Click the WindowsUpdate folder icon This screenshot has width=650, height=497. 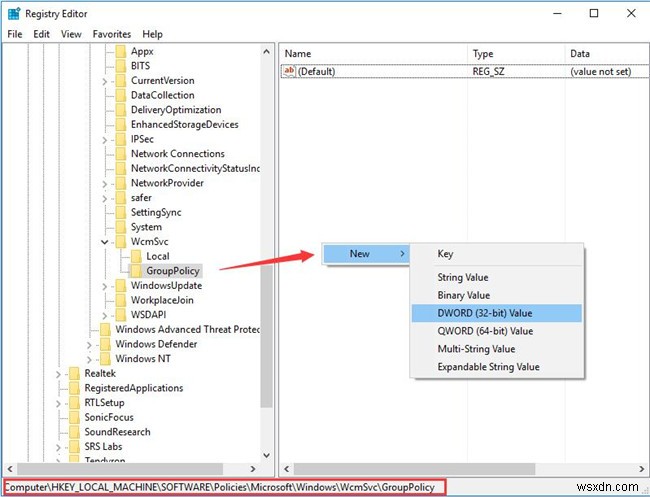coord(121,286)
